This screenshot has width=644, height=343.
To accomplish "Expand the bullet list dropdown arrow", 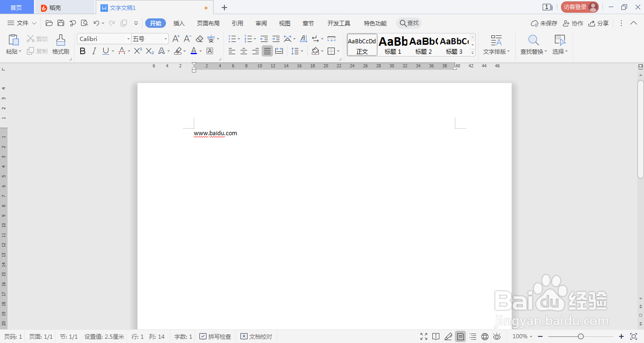I will click(x=239, y=39).
